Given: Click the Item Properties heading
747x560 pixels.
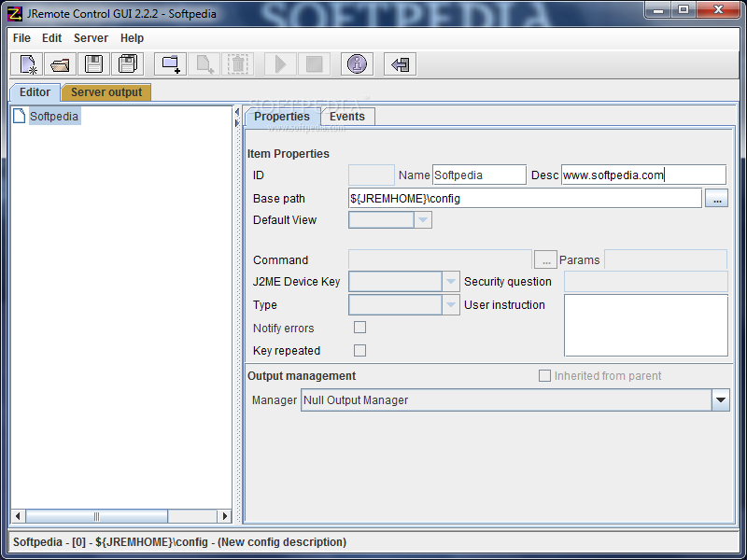Looking at the screenshot, I should pyautogui.click(x=289, y=154).
